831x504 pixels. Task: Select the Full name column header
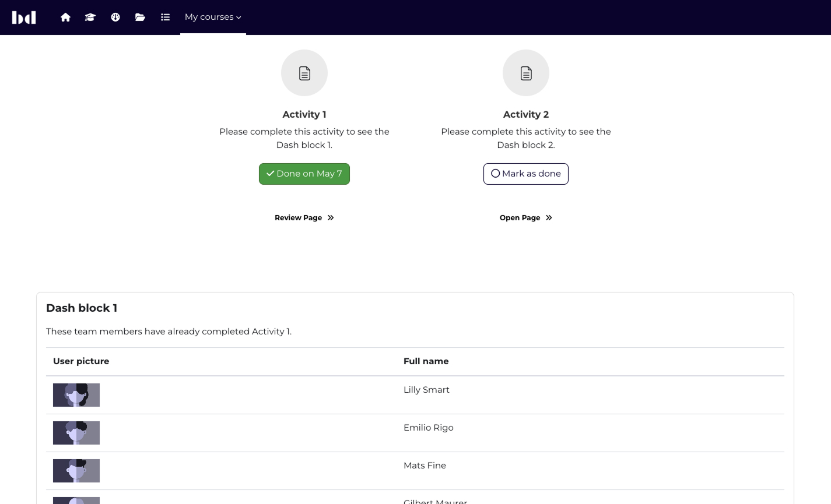(x=426, y=361)
